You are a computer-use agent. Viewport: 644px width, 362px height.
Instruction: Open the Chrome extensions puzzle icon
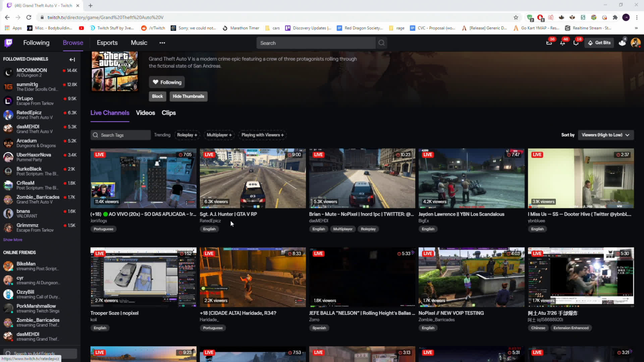pos(615,17)
